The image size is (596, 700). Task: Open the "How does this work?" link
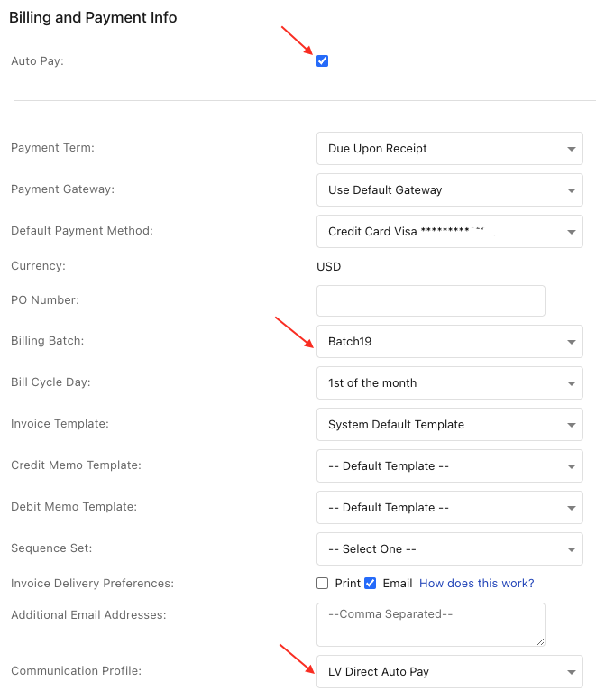point(476,584)
